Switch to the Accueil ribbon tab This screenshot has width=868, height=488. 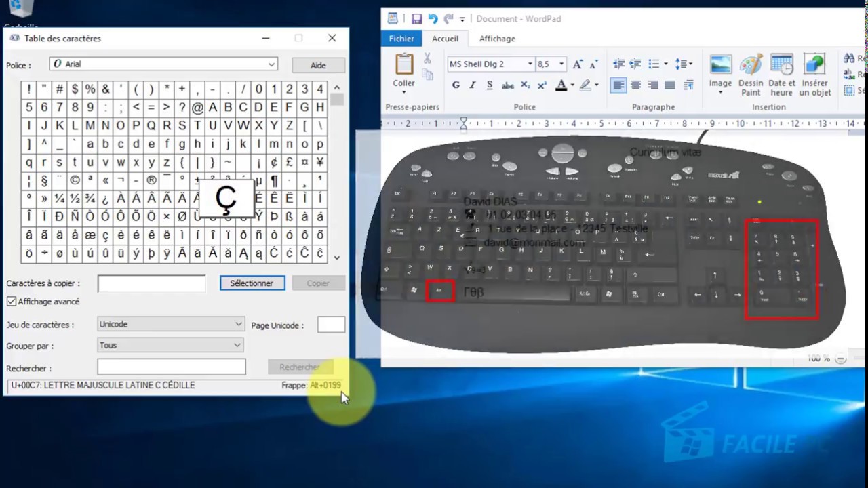click(446, 39)
